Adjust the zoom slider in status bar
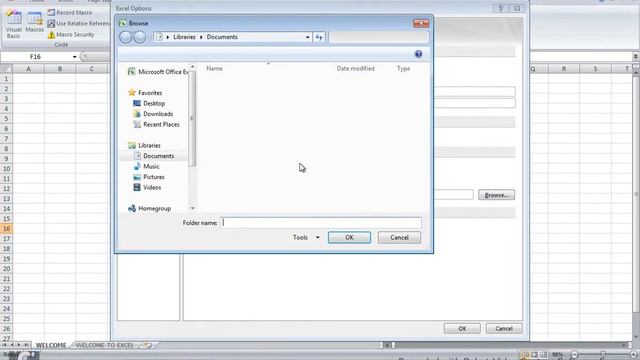The height and width of the screenshot is (360, 640). (603, 355)
